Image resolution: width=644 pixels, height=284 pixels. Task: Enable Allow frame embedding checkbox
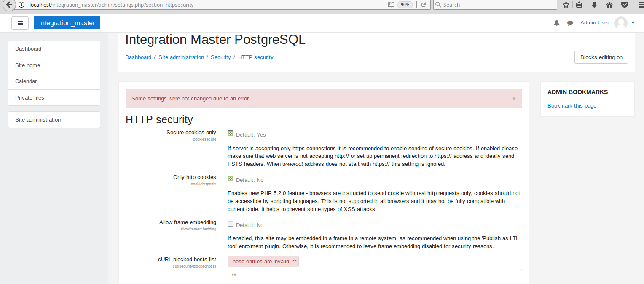[x=231, y=224]
